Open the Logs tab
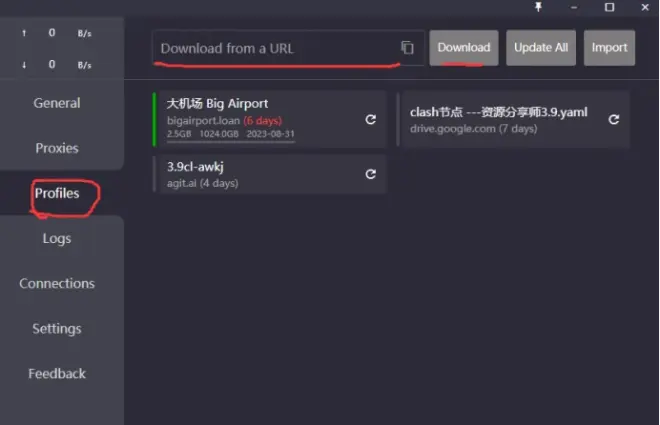Image resolution: width=660 pixels, height=425 pixels. pyautogui.click(x=57, y=238)
